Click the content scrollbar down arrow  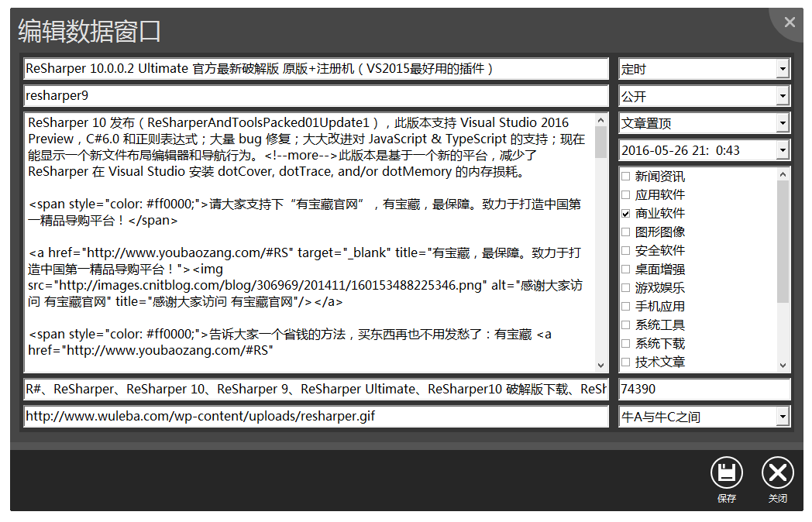click(600, 365)
